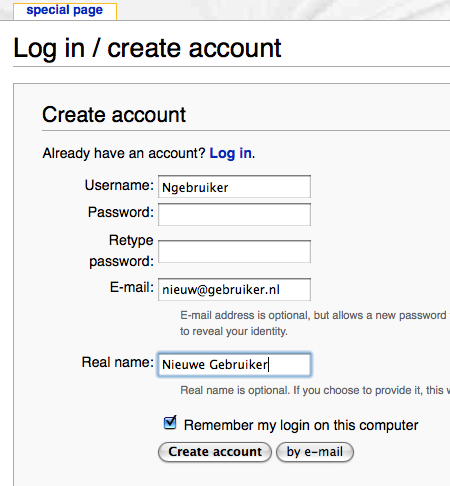Click the Create account section heading
Viewport: 450px width, 486px height.
pos(114,115)
